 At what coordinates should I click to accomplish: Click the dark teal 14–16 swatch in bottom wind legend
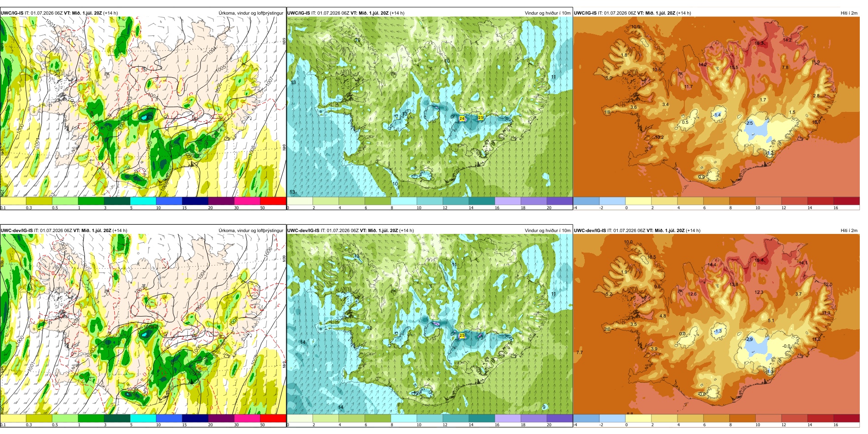[x=482, y=418]
